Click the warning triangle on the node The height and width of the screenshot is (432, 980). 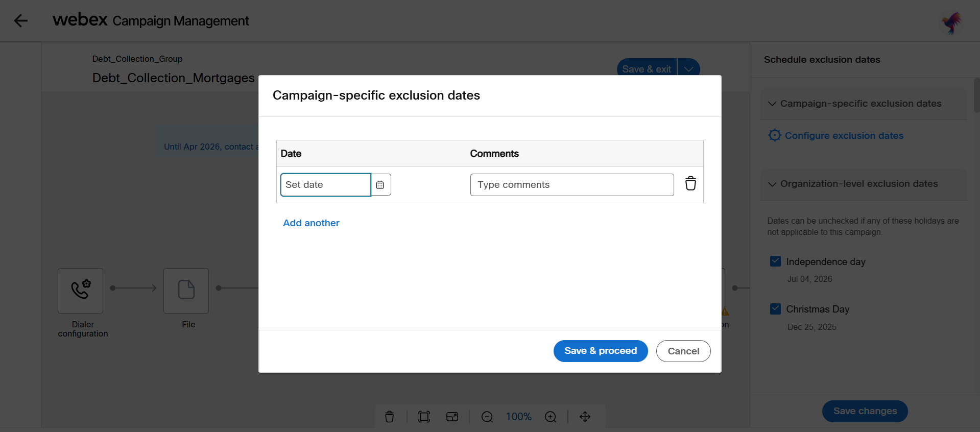(x=725, y=311)
